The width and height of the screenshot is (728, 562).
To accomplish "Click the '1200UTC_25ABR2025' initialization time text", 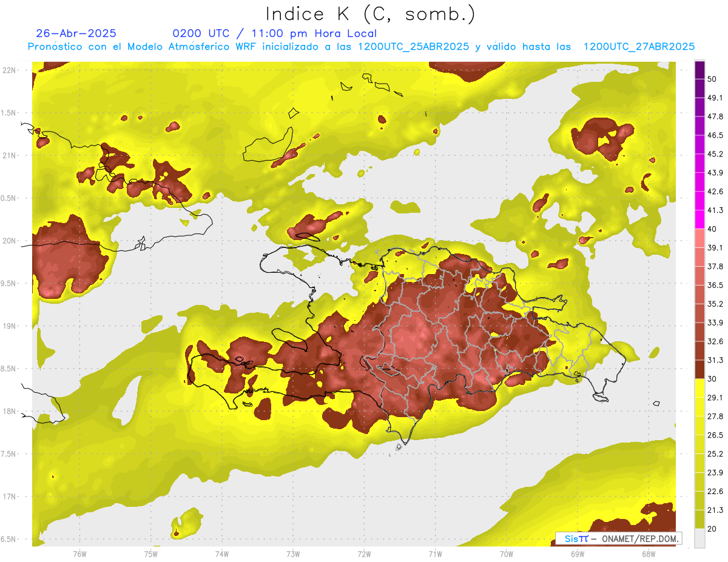I will pos(414,47).
